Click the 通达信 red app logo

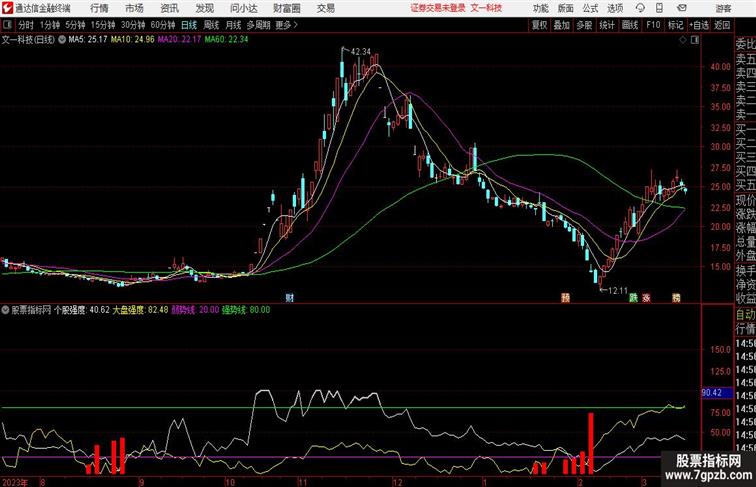point(7,8)
